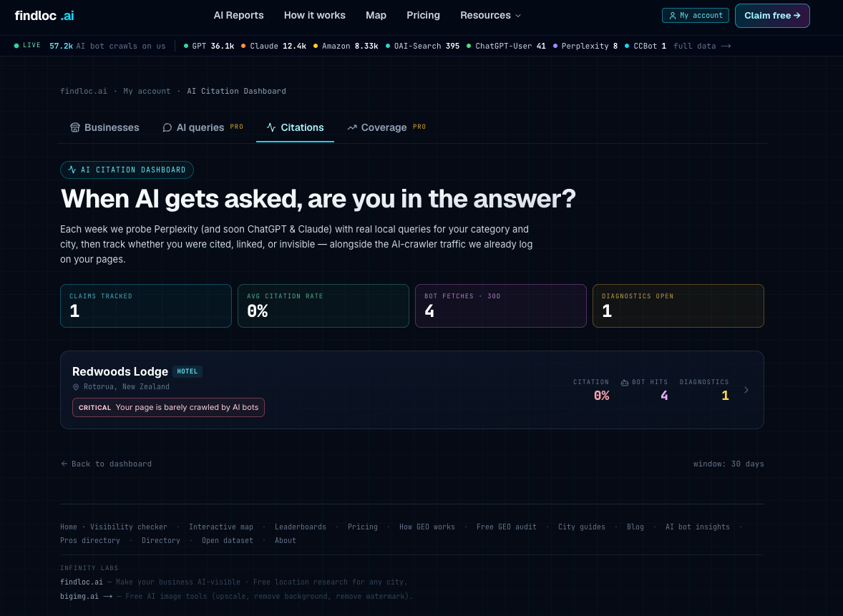Click the Claims Tracked stat card

[146, 305]
